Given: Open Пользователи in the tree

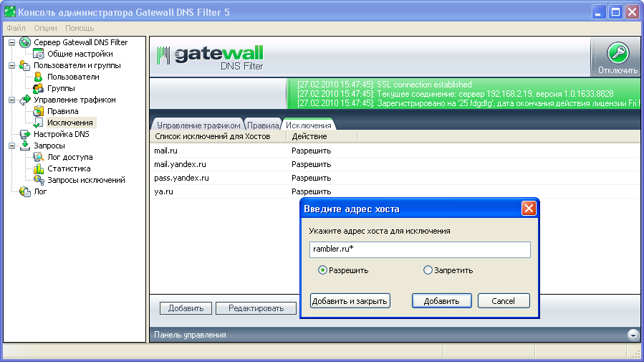Looking at the screenshot, I should click(x=73, y=77).
